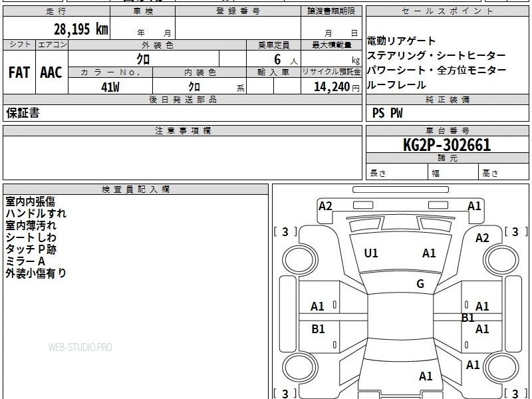Select the seating capacity 6 人
The image size is (532, 399).
pos(285,60)
